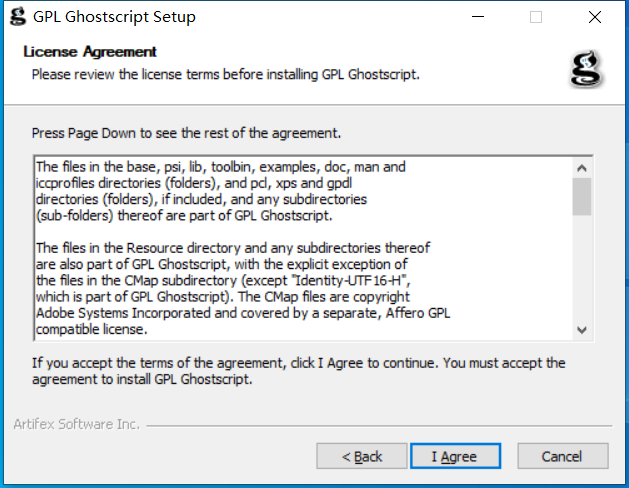The width and height of the screenshot is (629, 488).
Task: Click the I Agree button
Action: pyautogui.click(x=455, y=456)
